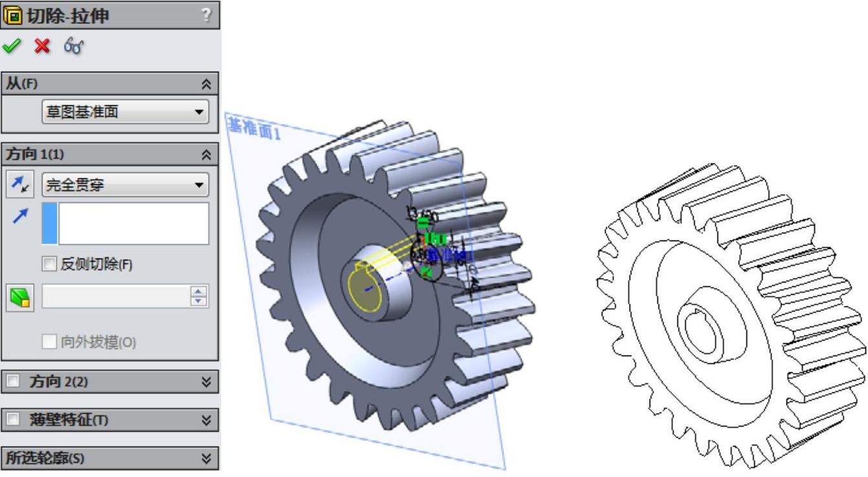Enable the 方向 2 checkbox
The height and width of the screenshot is (477, 868).
point(13,381)
